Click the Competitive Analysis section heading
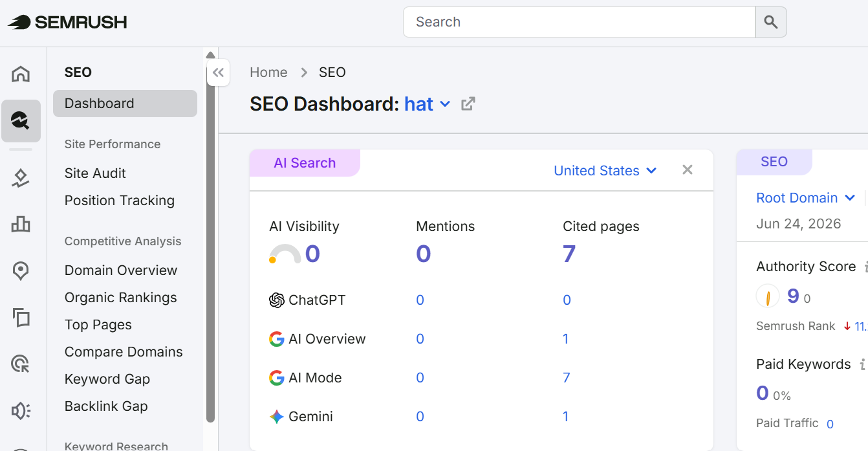Screen dimensions: 868x451 [123, 241]
